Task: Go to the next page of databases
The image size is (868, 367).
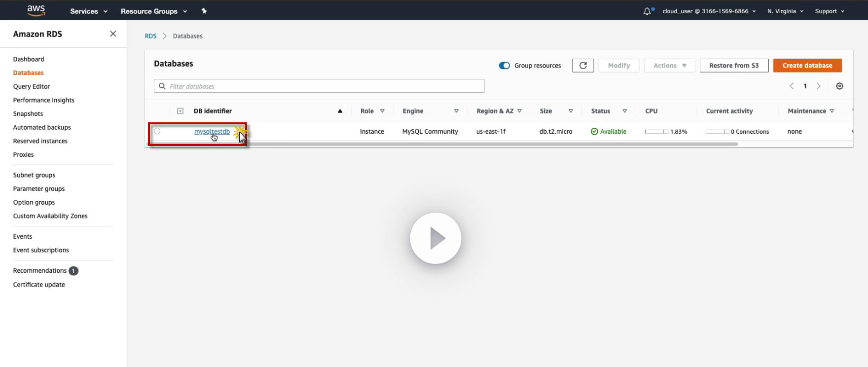Action: point(819,86)
